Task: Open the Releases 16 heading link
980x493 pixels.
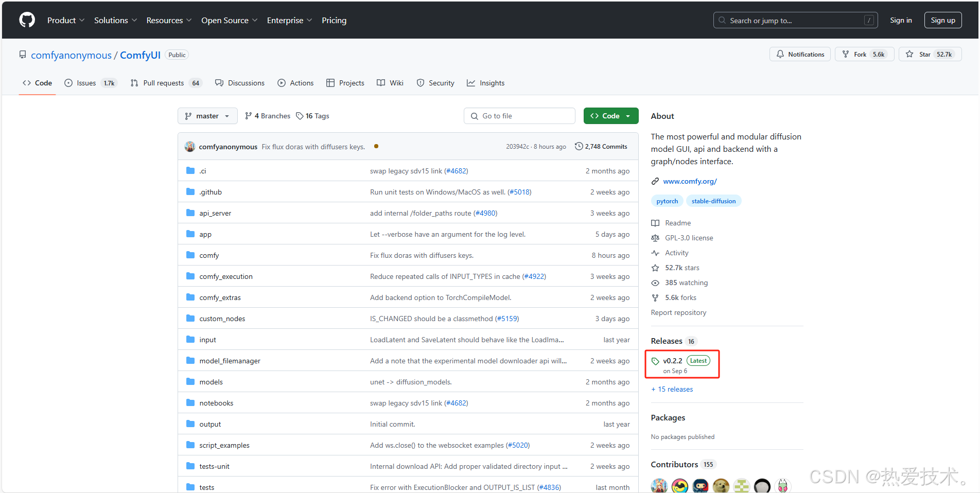Action: (x=673, y=341)
